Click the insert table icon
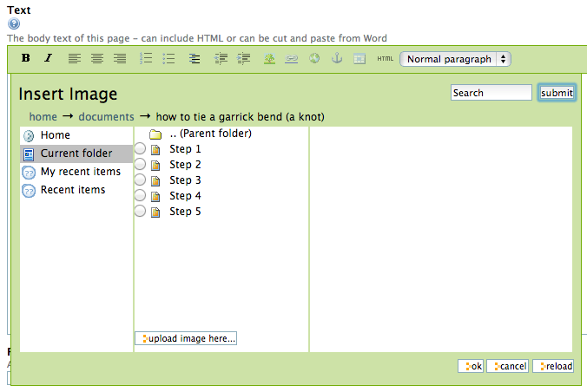The width and height of the screenshot is (587, 392). tap(359, 59)
